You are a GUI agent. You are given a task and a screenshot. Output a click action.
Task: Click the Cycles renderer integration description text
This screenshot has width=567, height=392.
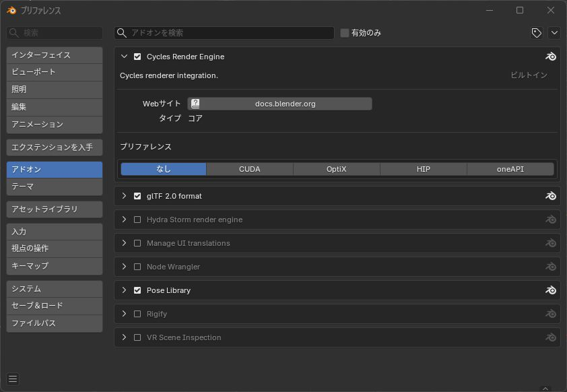coord(169,75)
